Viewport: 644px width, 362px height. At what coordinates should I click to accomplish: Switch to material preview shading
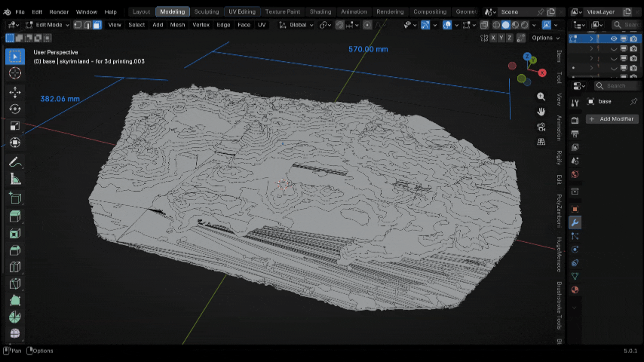coord(515,25)
